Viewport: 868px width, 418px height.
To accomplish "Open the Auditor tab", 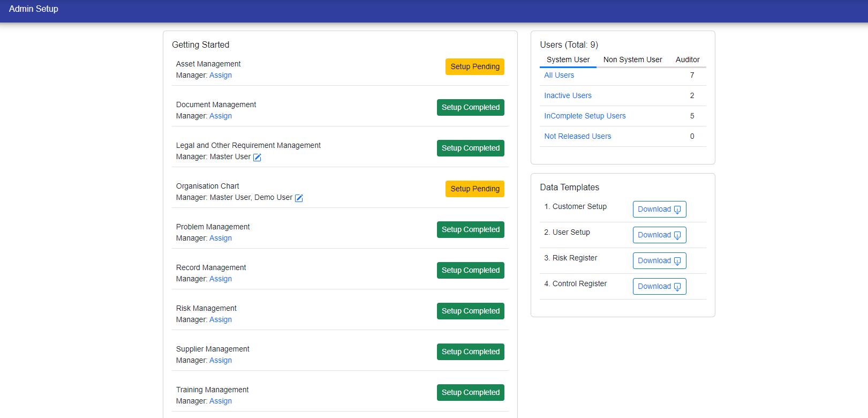I will [687, 59].
